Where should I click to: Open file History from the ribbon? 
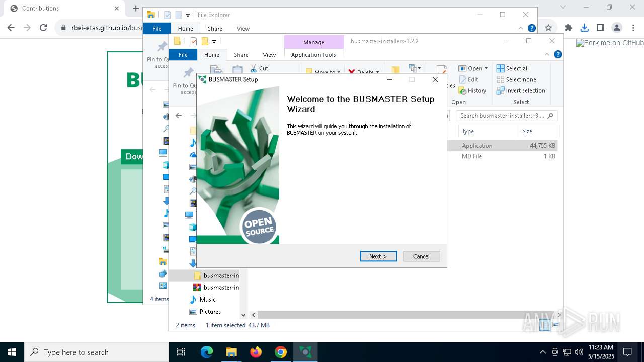(472, 90)
